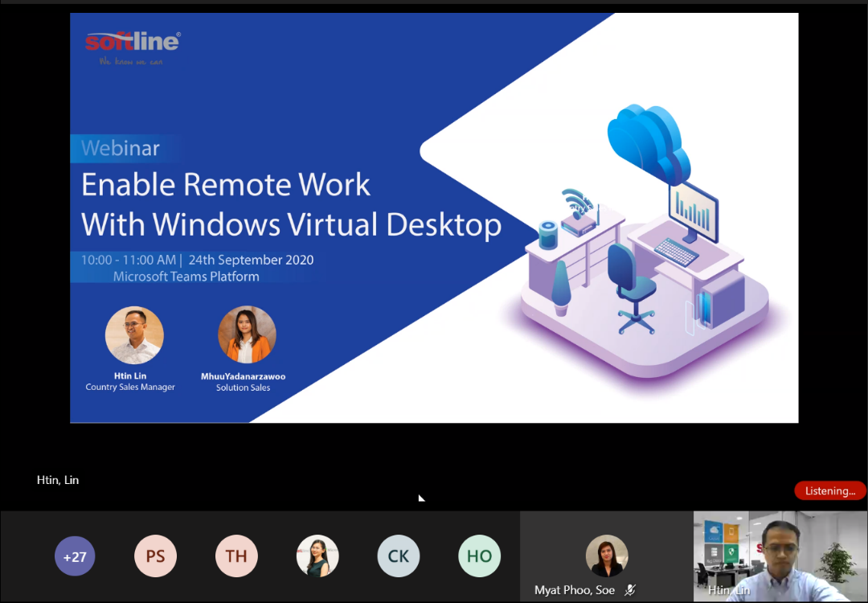The height and width of the screenshot is (603, 868).
Task: Click the "With Windows Virtual Desktop" title line
Action: coord(292,225)
